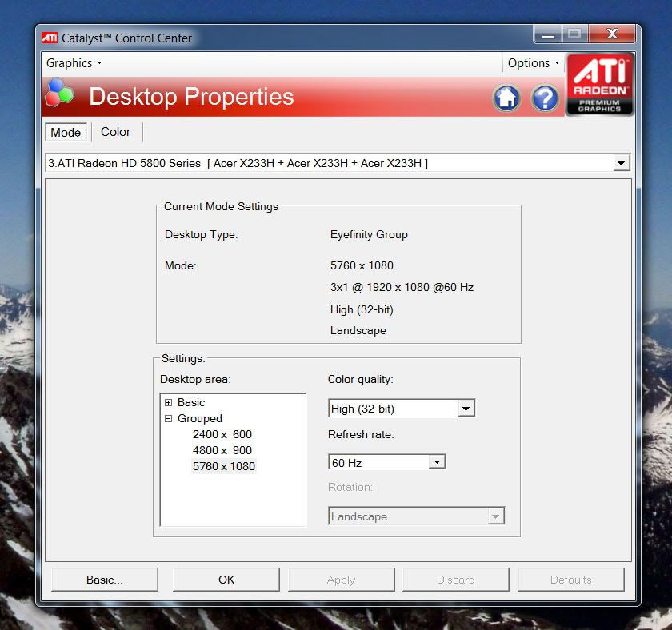The width and height of the screenshot is (672, 630).
Task: Click the High (32-bit) value under Current Mode Settings
Action: (362, 309)
